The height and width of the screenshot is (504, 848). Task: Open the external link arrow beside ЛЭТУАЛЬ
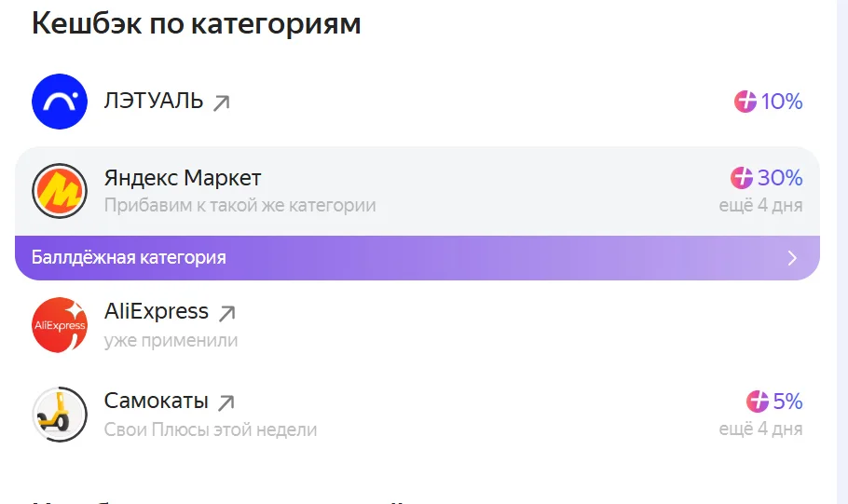tap(221, 102)
